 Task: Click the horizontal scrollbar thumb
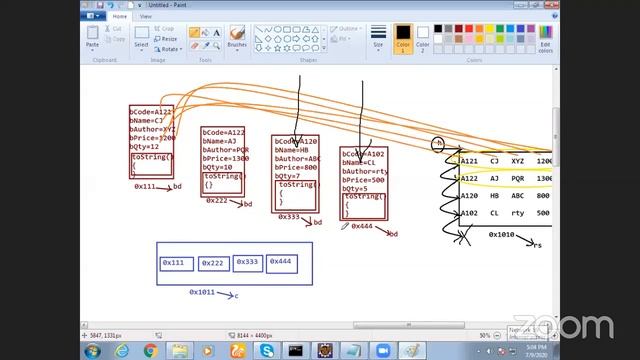409,325
